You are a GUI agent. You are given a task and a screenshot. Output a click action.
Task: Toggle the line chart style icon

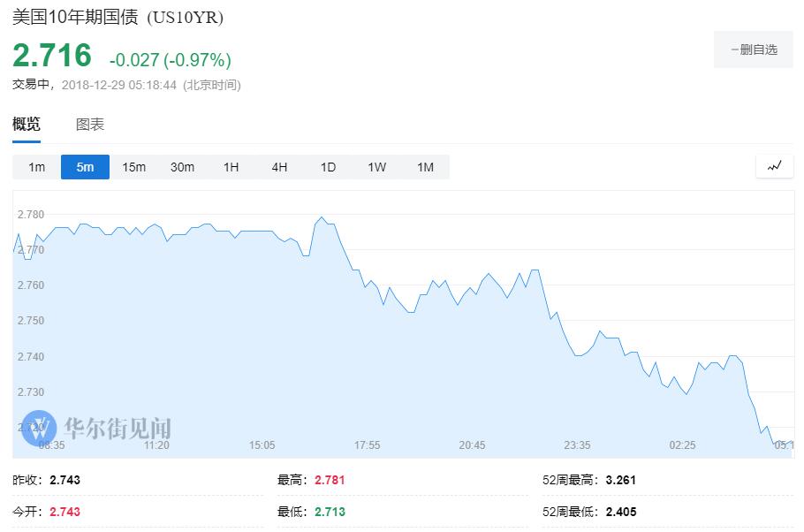pos(774,166)
